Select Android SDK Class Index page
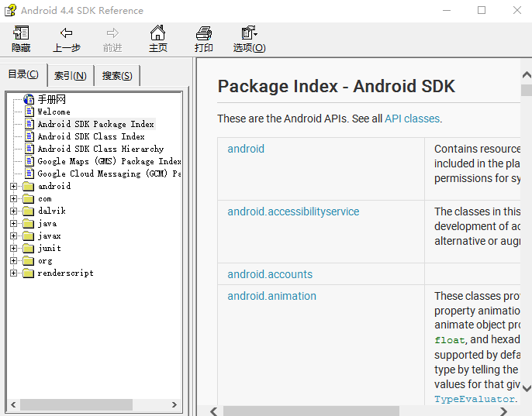 91,136
